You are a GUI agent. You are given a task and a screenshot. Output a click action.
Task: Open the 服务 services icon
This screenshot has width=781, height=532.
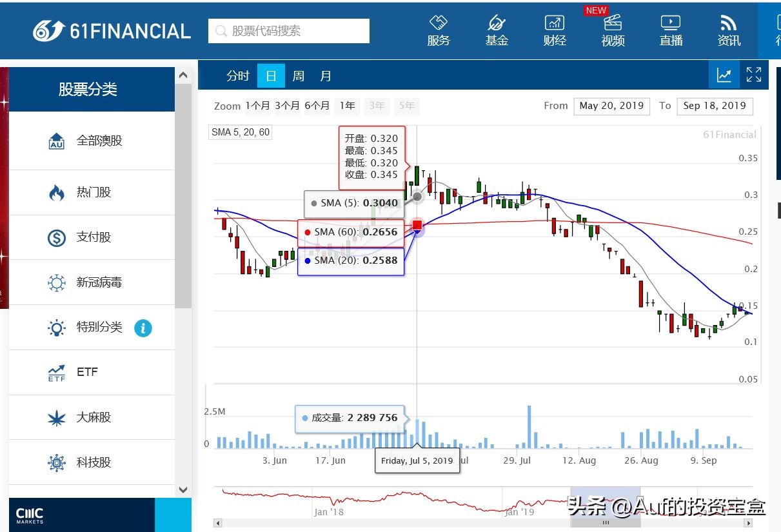(439, 30)
